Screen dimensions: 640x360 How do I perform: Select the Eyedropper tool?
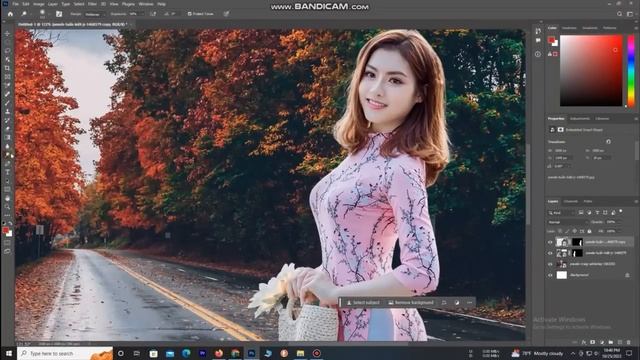[x=7, y=85]
